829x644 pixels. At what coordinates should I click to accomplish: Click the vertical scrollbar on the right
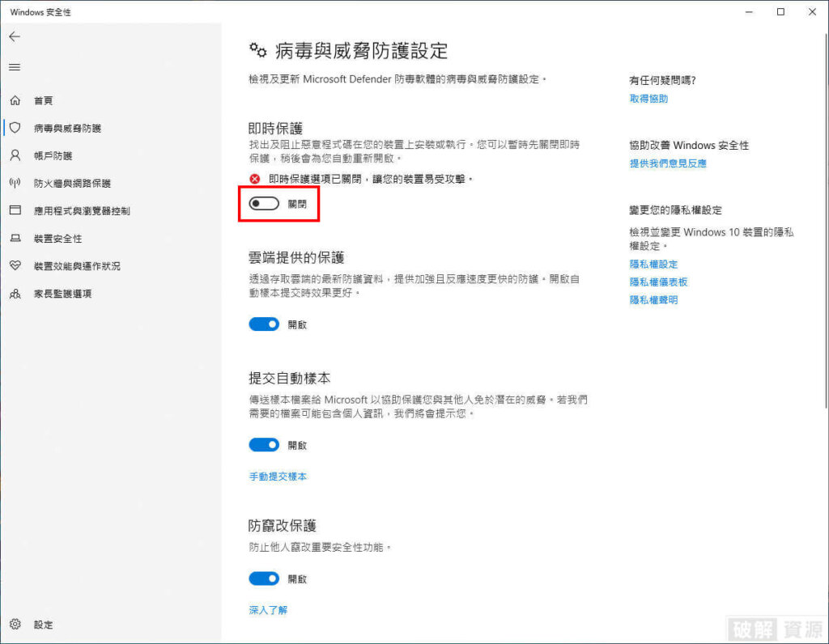point(825,219)
